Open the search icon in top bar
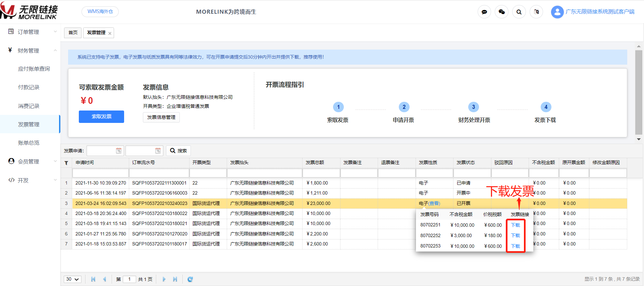 [519, 12]
